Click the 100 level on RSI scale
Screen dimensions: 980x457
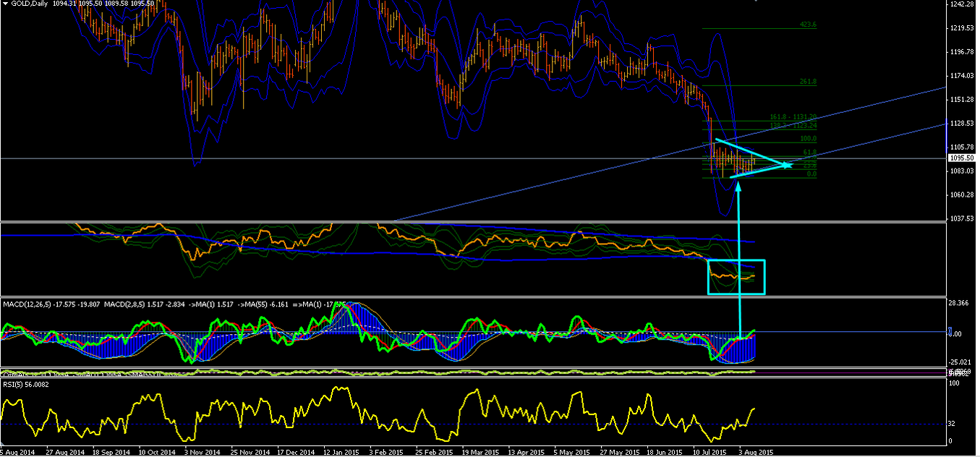[x=954, y=383]
